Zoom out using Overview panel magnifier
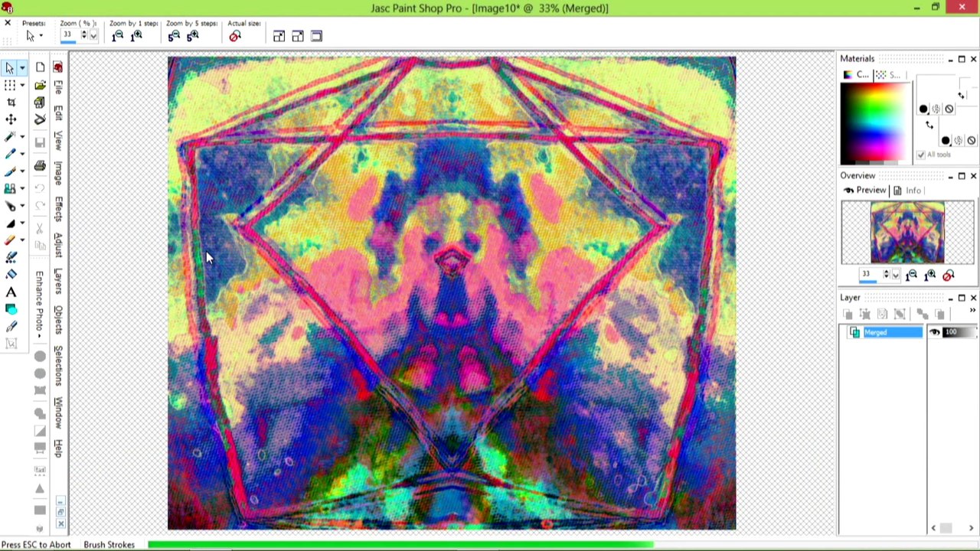The image size is (980, 551). 912,275
